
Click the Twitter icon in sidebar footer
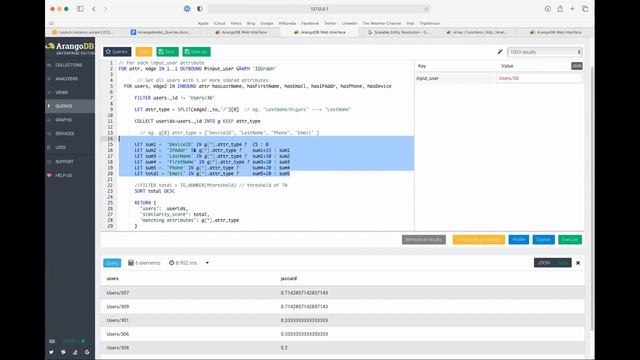pos(51,352)
